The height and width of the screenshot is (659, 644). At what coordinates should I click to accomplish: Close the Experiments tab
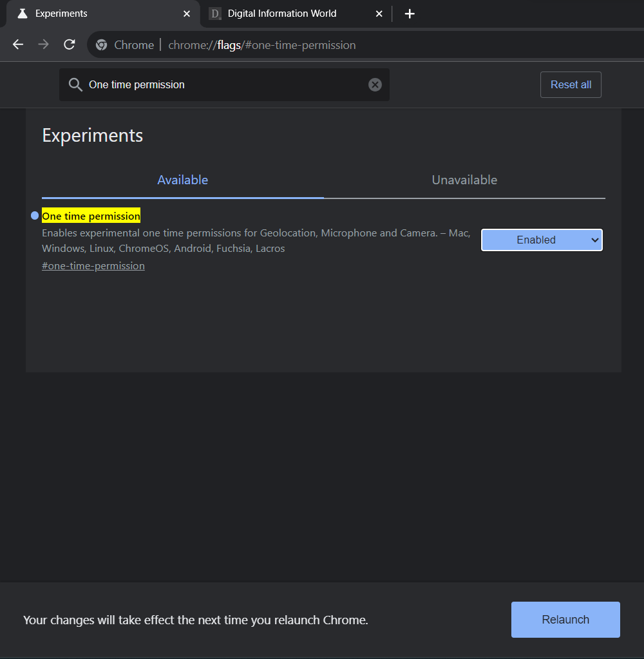pos(187,14)
